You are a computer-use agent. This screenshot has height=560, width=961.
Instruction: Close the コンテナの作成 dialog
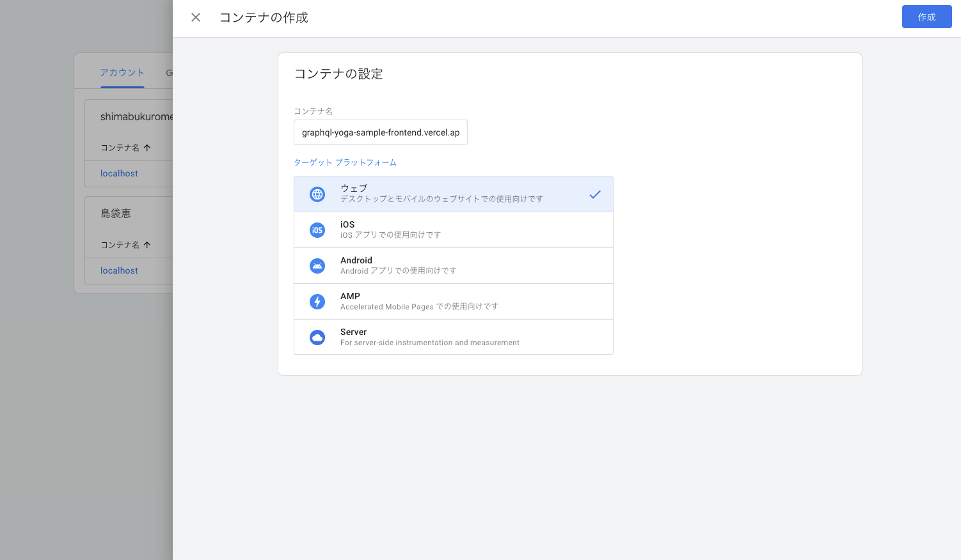[x=196, y=17]
